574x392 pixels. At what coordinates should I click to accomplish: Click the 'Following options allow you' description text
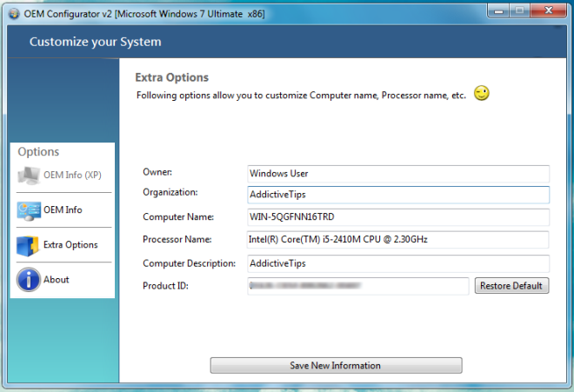click(x=301, y=95)
